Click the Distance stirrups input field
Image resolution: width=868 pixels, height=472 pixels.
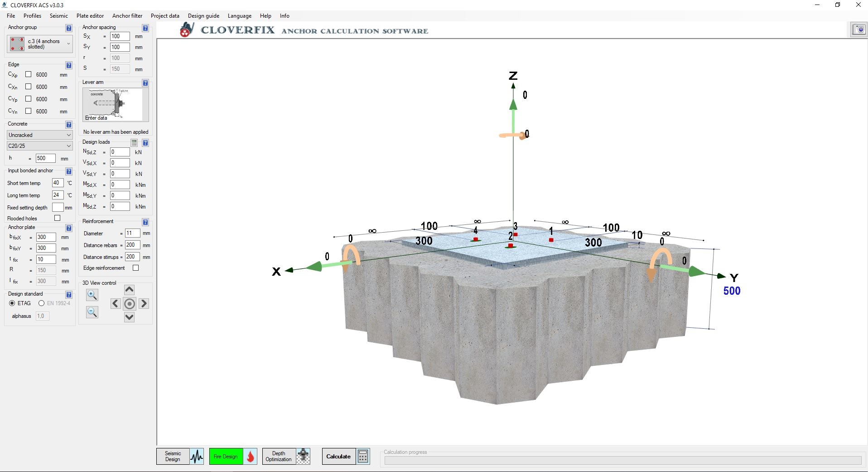(133, 257)
